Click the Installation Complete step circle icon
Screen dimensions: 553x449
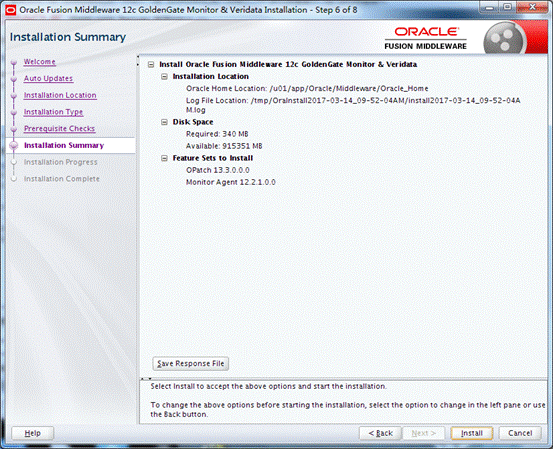(14, 179)
